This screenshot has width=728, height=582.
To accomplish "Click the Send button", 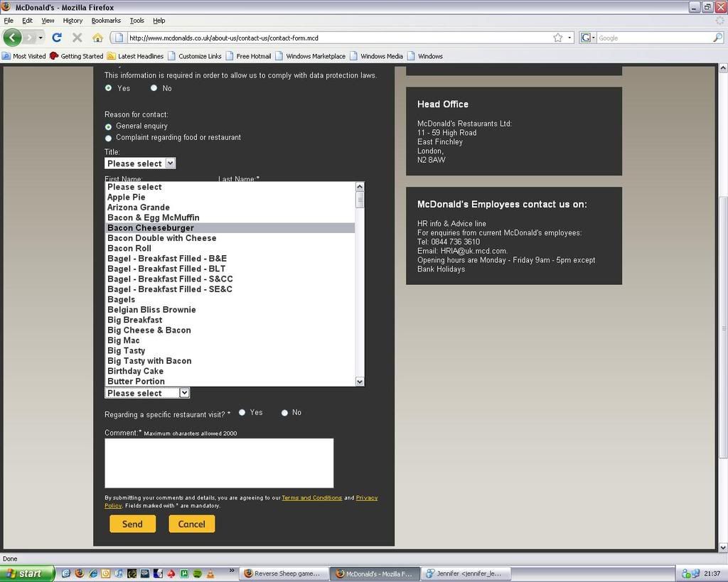I will click(x=132, y=524).
